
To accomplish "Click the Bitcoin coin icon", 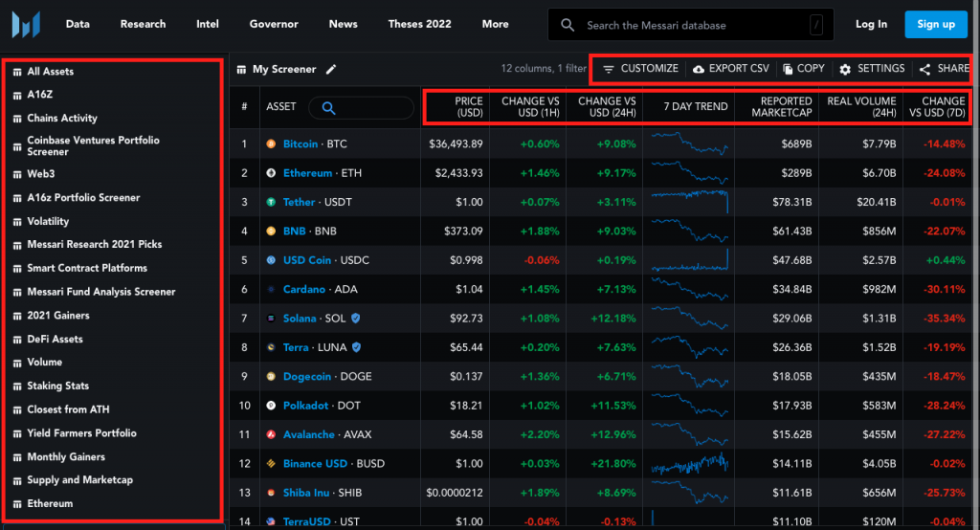I will [x=272, y=144].
